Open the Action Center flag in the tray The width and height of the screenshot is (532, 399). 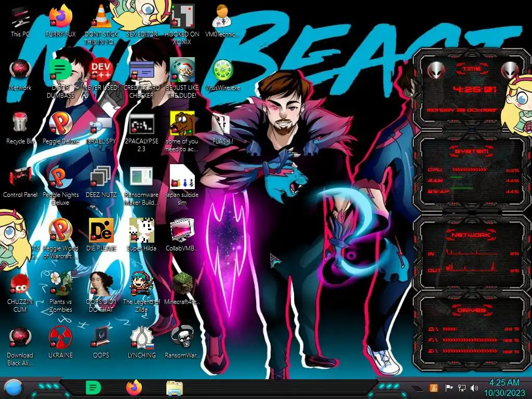(x=449, y=388)
